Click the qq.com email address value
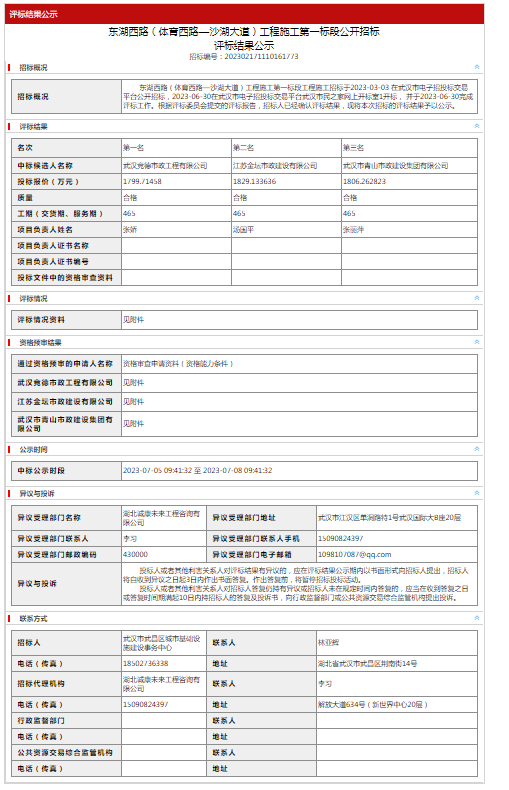This screenshot has width=509, height=790. pos(354,554)
